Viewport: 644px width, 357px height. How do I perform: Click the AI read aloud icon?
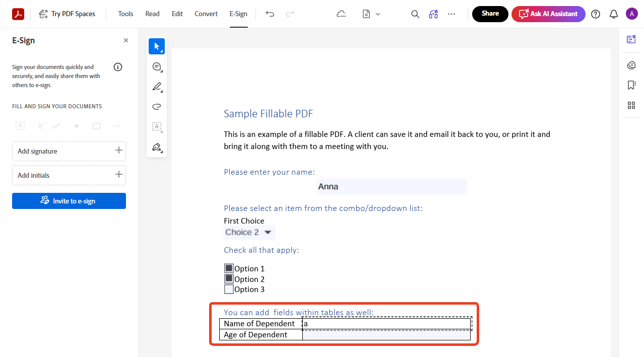tap(433, 14)
